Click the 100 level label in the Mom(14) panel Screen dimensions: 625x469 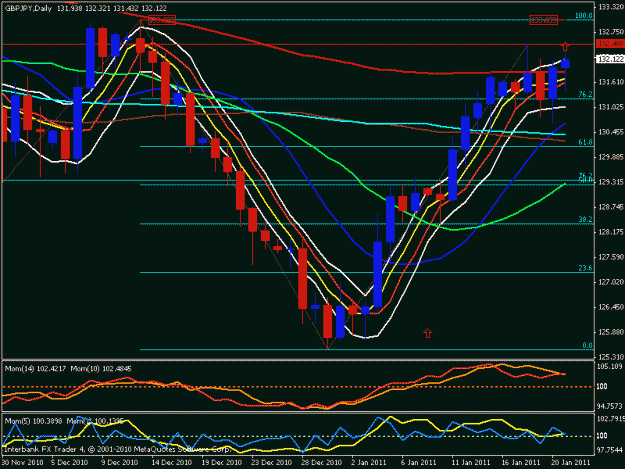tap(602, 387)
